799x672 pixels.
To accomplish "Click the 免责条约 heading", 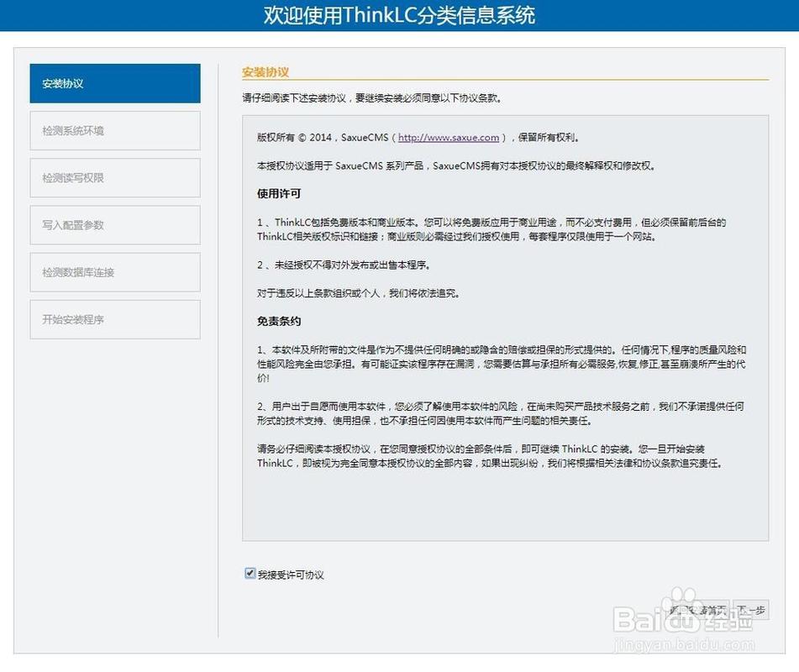I will (279, 321).
